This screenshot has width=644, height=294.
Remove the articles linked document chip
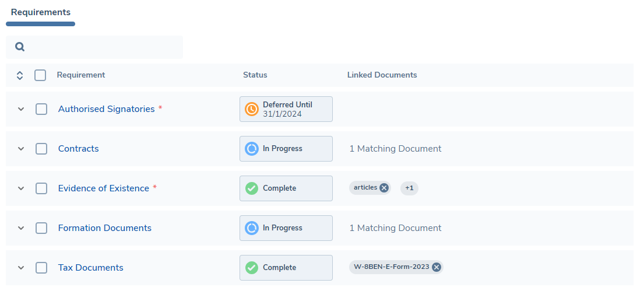pyautogui.click(x=384, y=188)
